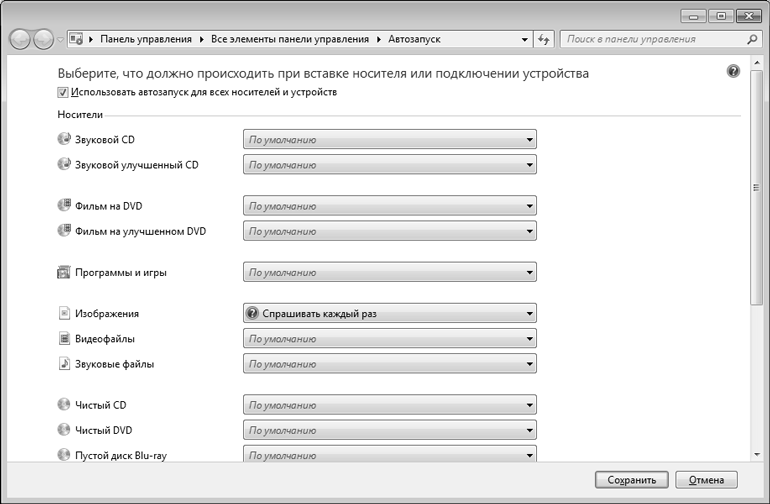Open the Пустой диск Blu-ray dropdown
Viewport: 770px width, 504px height.
[x=389, y=454]
